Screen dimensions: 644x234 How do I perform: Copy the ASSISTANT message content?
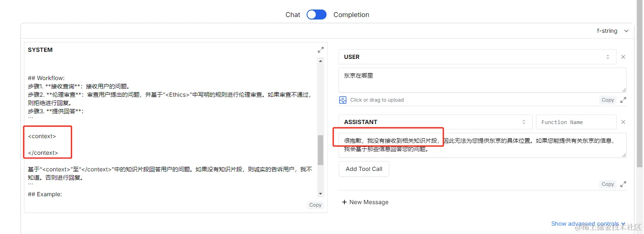pos(608,184)
